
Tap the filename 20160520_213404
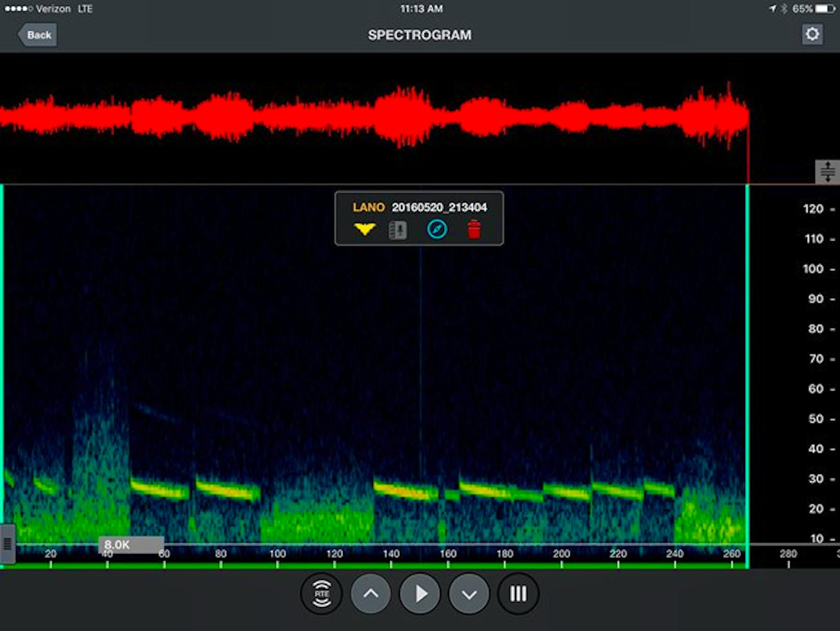439,207
